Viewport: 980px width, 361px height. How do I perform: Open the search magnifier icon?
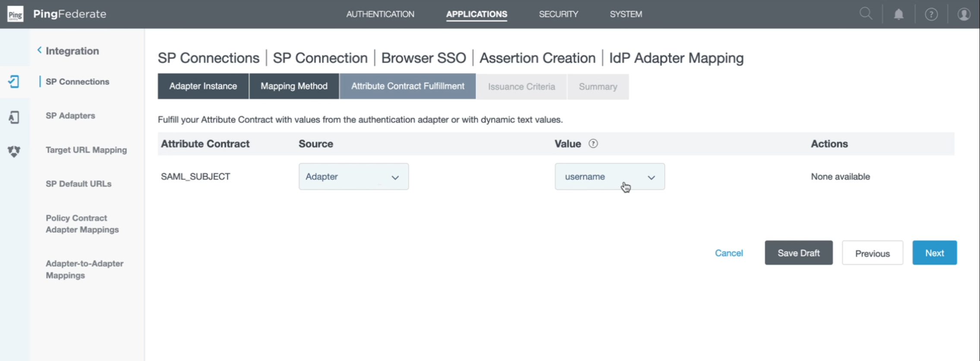pos(866,14)
